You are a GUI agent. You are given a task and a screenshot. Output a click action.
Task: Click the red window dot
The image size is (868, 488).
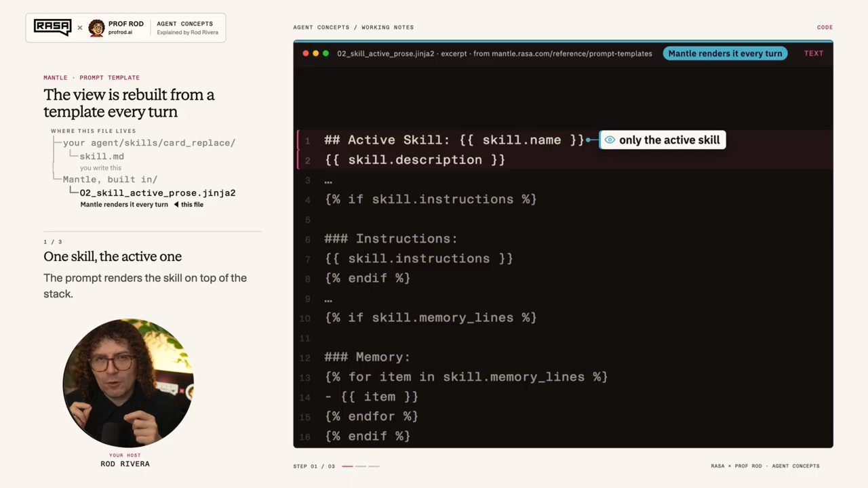305,54
